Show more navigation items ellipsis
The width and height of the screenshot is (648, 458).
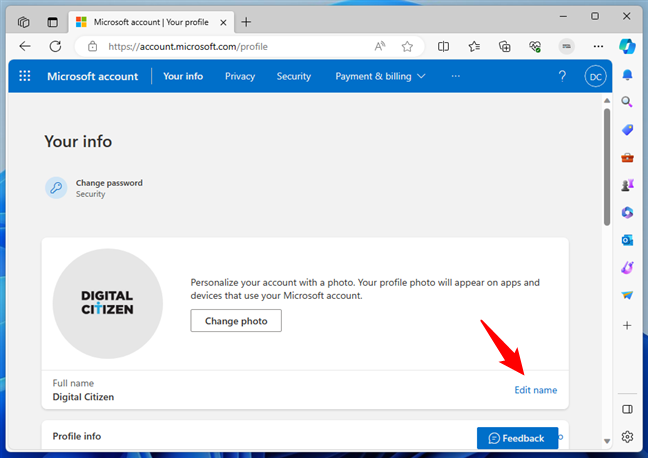[x=455, y=76]
